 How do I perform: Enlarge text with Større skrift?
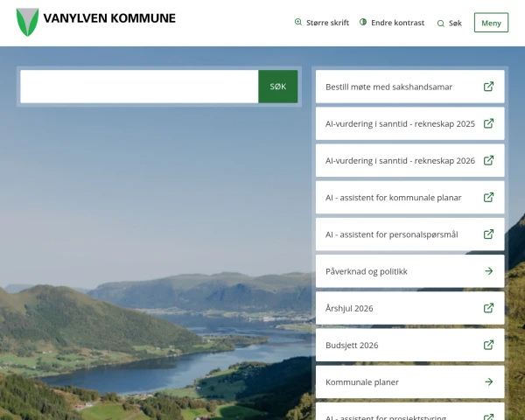321,23
